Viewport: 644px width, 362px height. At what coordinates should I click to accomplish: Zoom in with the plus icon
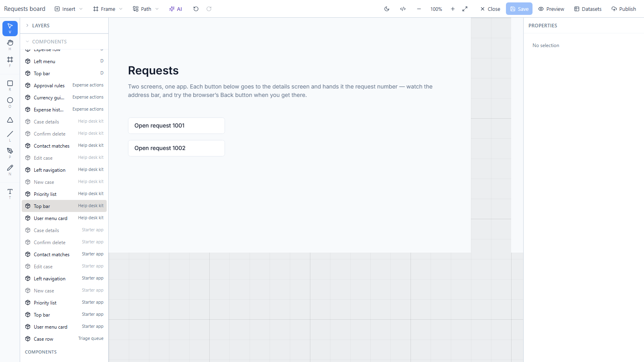pyautogui.click(x=453, y=9)
